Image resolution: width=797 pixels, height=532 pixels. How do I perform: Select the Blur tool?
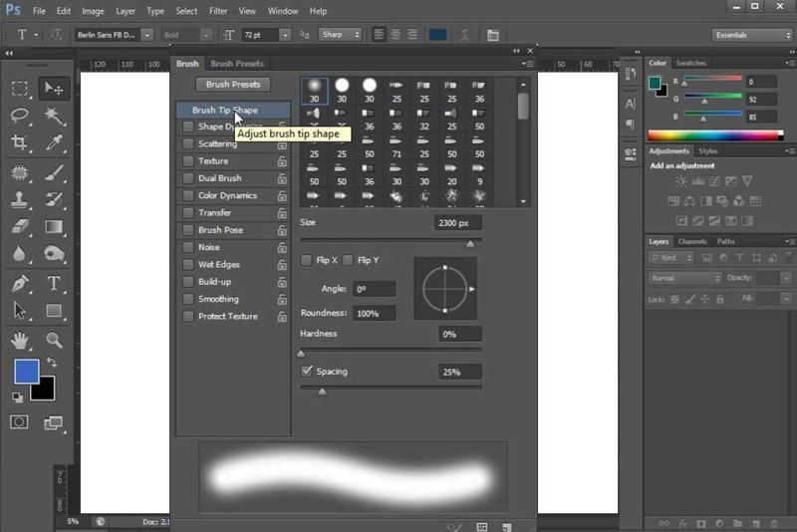pyautogui.click(x=19, y=253)
